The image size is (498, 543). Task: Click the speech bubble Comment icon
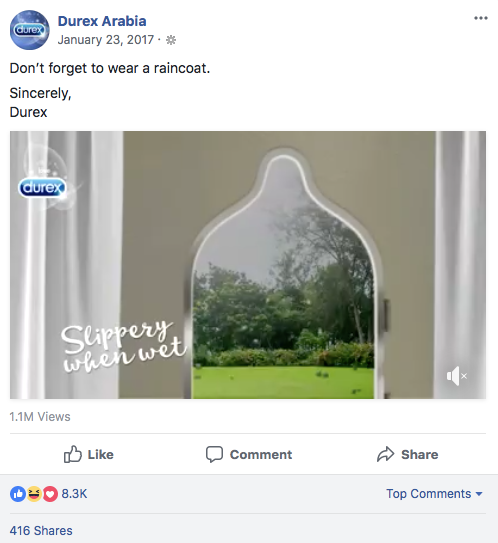tap(214, 454)
